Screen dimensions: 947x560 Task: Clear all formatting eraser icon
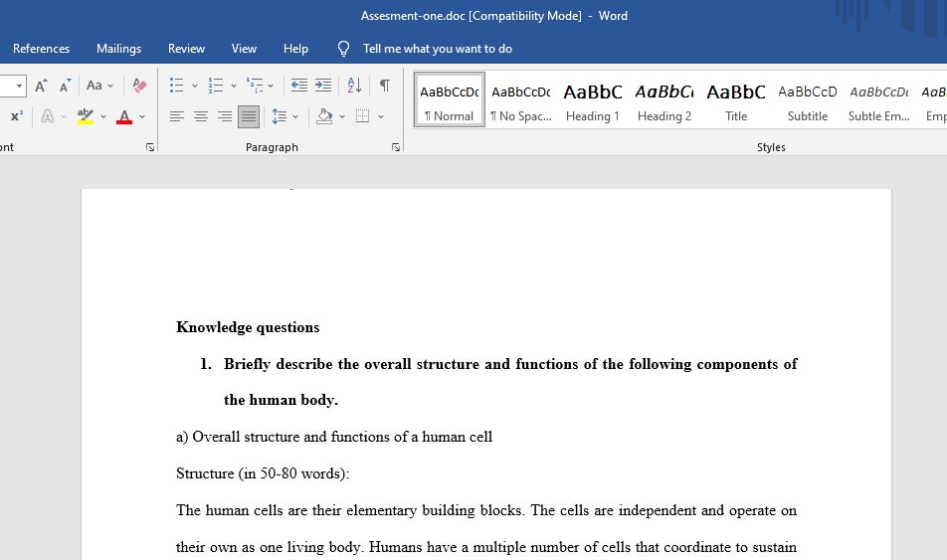tap(139, 86)
